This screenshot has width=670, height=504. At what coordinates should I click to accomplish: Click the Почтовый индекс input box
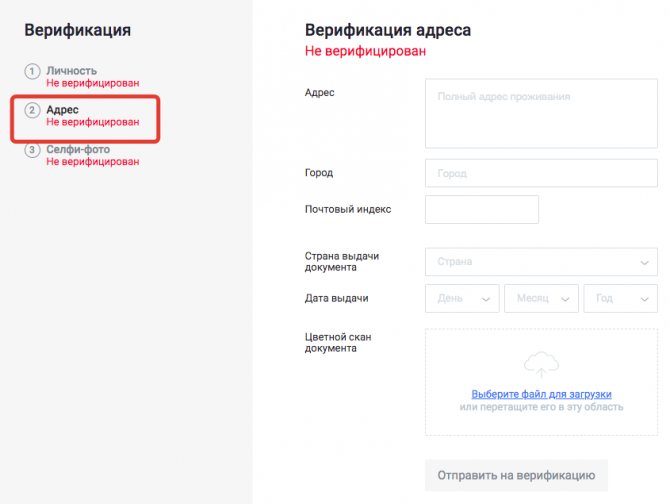click(482, 209)
